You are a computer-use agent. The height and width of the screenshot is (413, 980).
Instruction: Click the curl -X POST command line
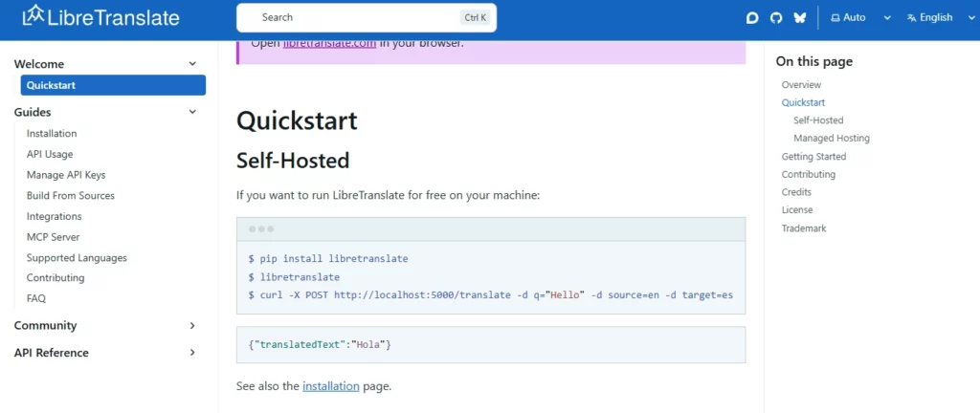pos(491,294)
